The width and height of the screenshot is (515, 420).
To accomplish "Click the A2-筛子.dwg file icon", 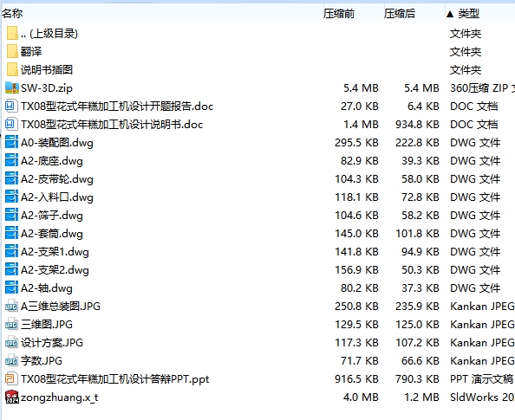I will point(11,216).
